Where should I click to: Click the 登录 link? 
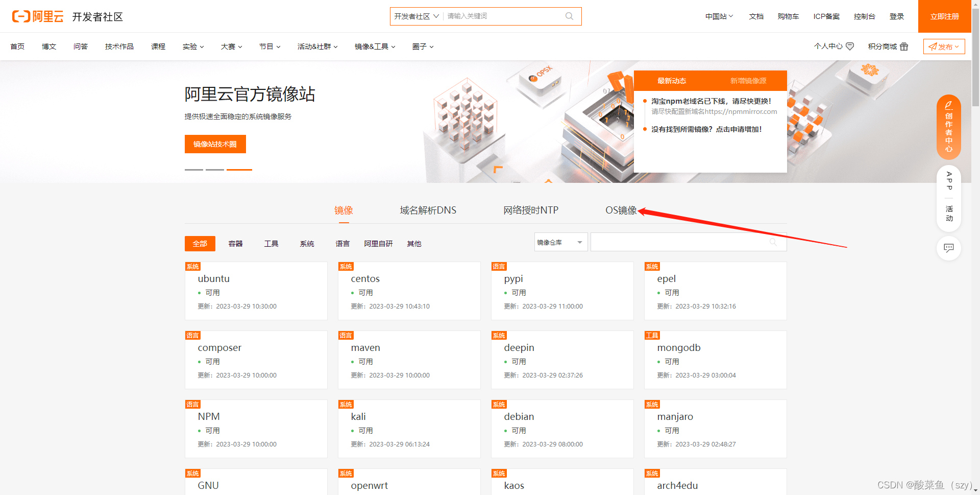(897, 16)
